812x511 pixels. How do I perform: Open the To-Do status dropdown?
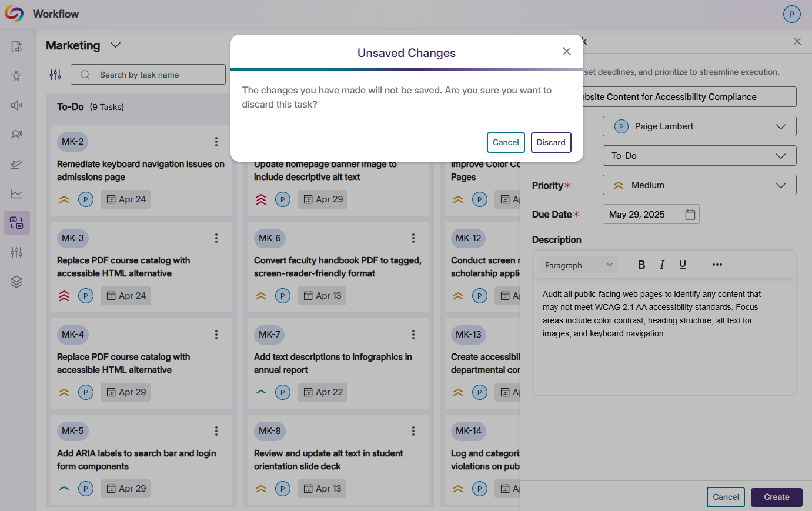[x=699, y=156]
